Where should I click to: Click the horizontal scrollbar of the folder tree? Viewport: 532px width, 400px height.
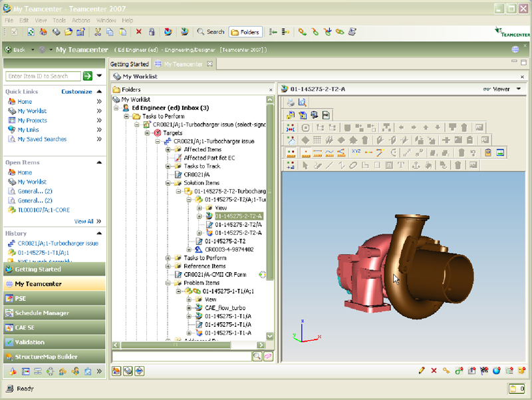[176, 345]
